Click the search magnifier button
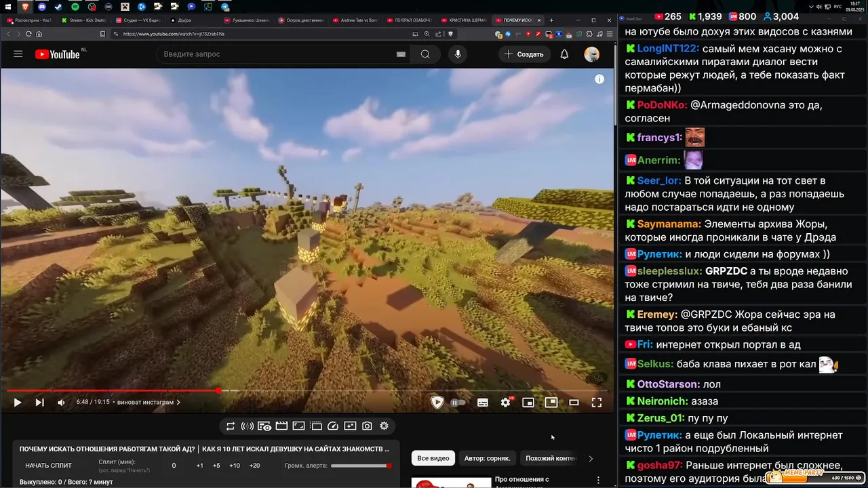 (x=425, y=54)
